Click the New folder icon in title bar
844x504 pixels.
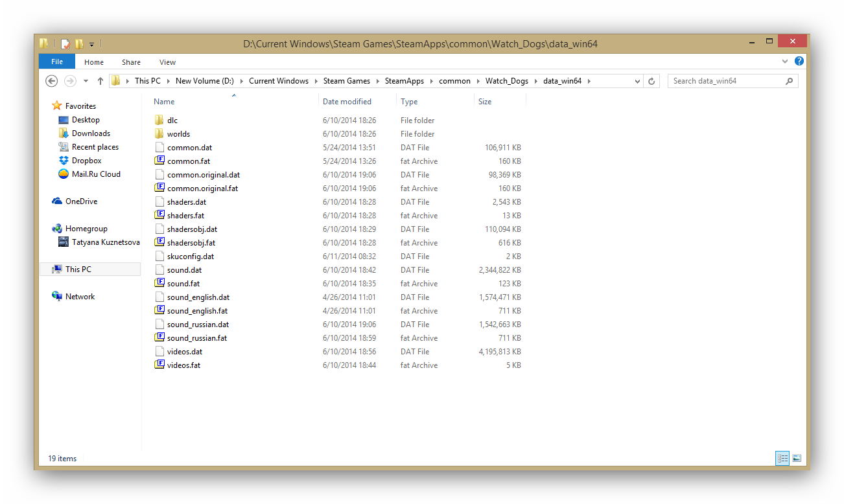[x=79, y=44]
